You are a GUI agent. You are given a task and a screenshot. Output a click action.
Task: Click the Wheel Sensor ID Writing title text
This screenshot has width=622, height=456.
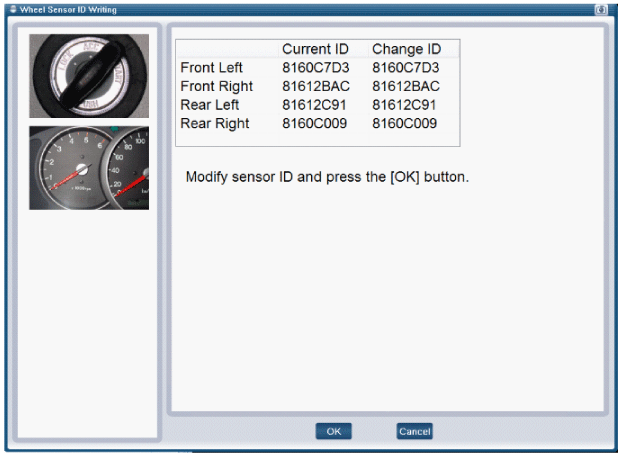point(68,10)
